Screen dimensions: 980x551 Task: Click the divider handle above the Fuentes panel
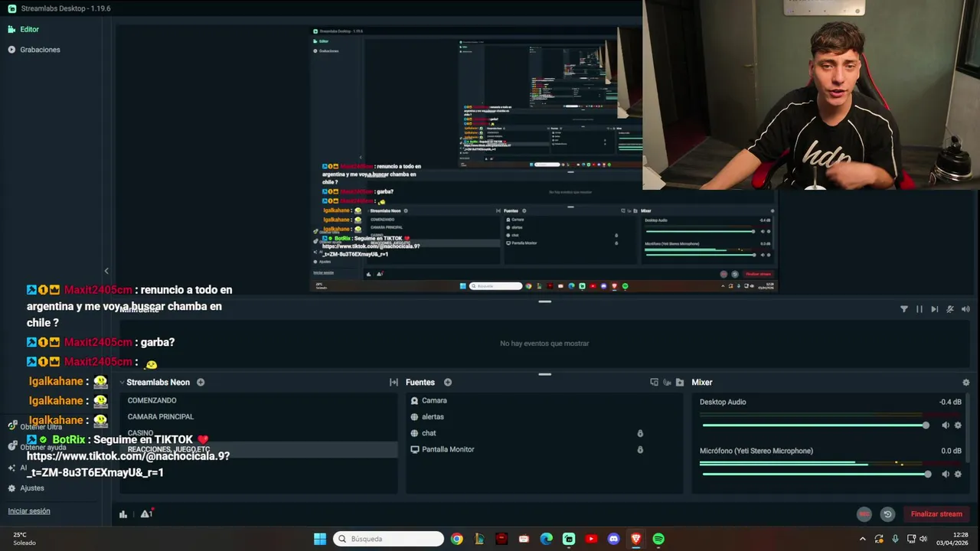tap(544, 374)
